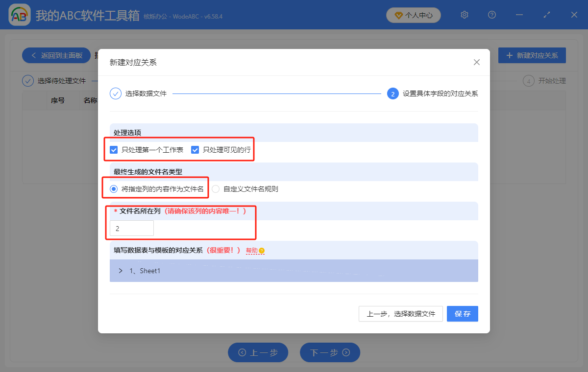Click the 下一步 button at the bottom

click(330, 352)
